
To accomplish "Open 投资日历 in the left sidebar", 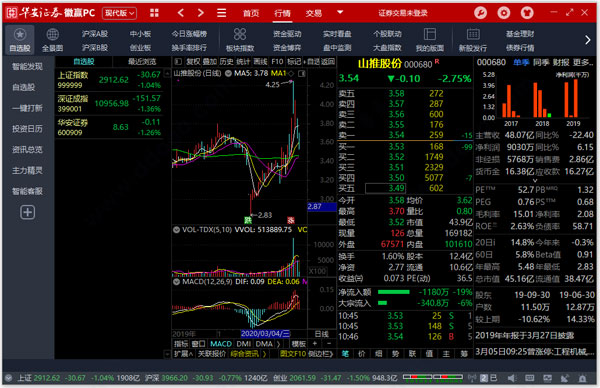I will coord(27,129).
